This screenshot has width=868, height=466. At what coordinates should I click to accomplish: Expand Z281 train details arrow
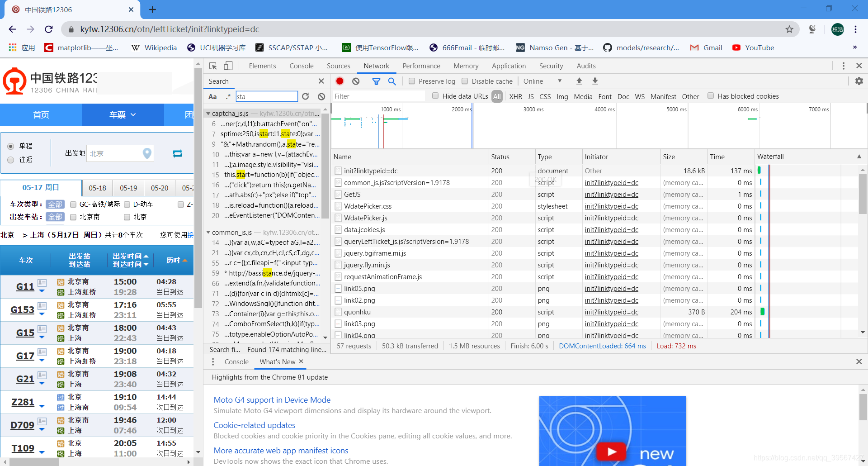pos(42,406)
